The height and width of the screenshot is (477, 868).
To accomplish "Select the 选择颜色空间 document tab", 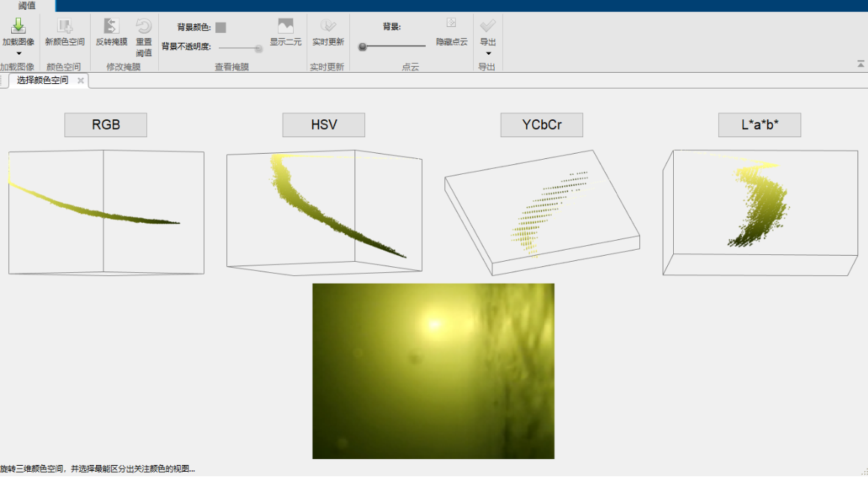I will point(43,80).
